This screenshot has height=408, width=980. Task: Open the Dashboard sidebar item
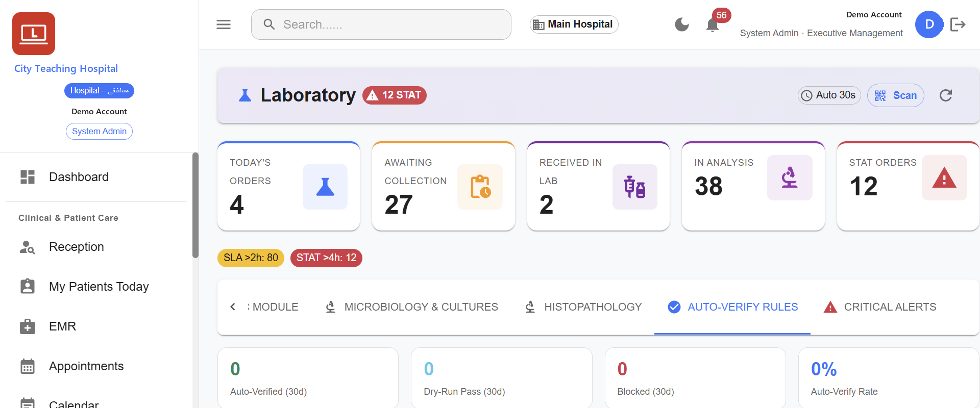tap(96, 177)
